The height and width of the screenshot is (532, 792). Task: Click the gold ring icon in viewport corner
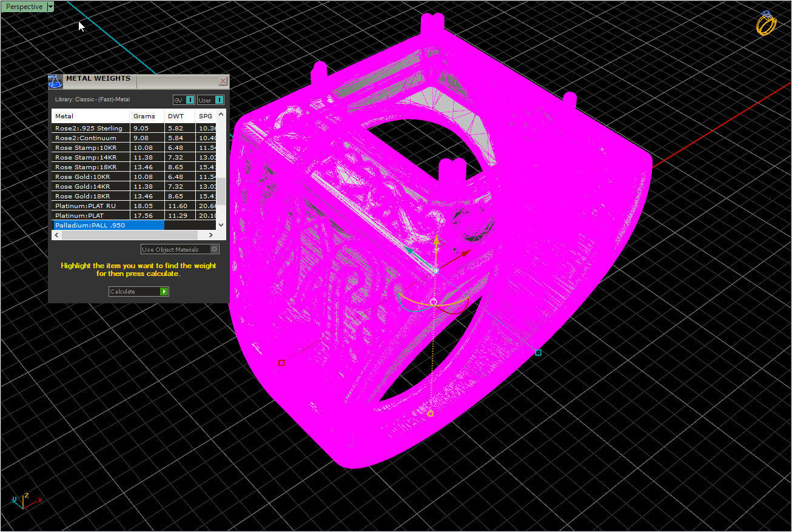766,24
